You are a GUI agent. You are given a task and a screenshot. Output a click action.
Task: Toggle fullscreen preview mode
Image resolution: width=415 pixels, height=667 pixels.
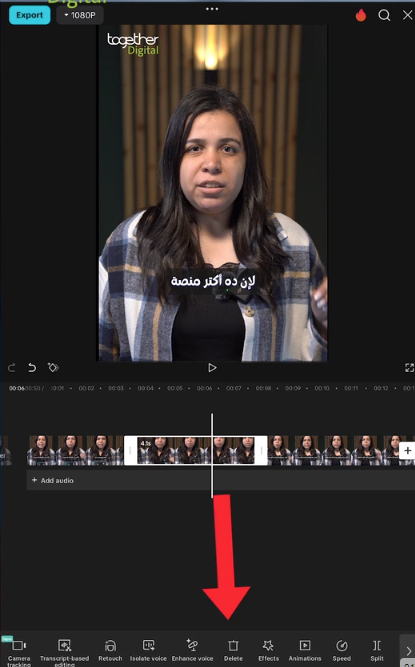[x=409, y=368]
